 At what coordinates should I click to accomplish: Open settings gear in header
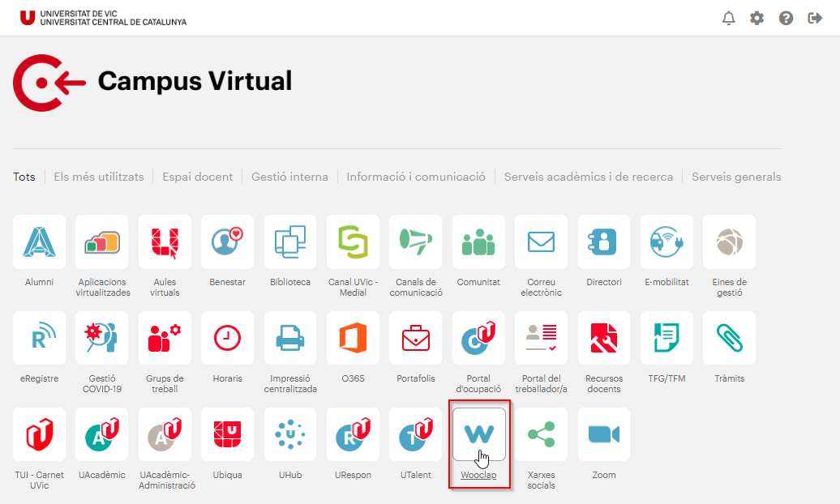756,18
